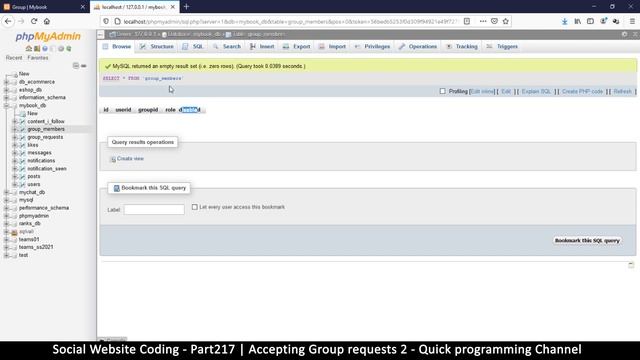
Task: Open phpMyAdmin home icon in sidebar
Action: (x=29, y=49)
